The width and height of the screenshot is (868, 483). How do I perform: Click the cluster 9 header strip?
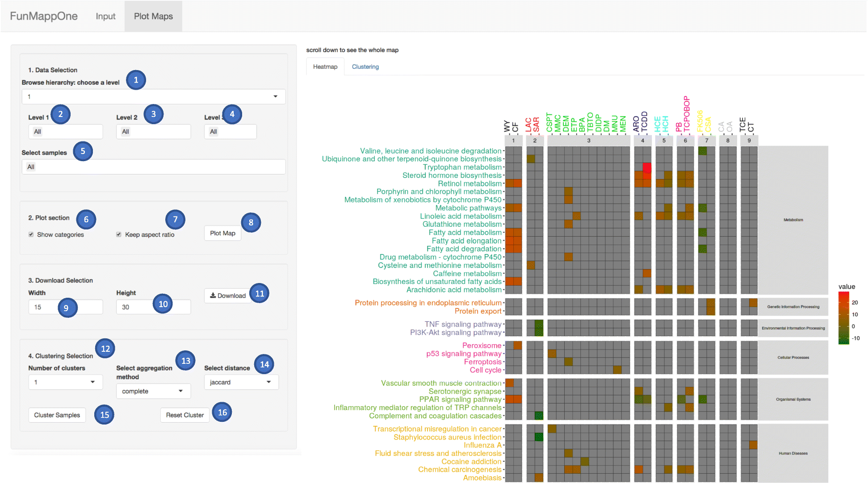749,141
